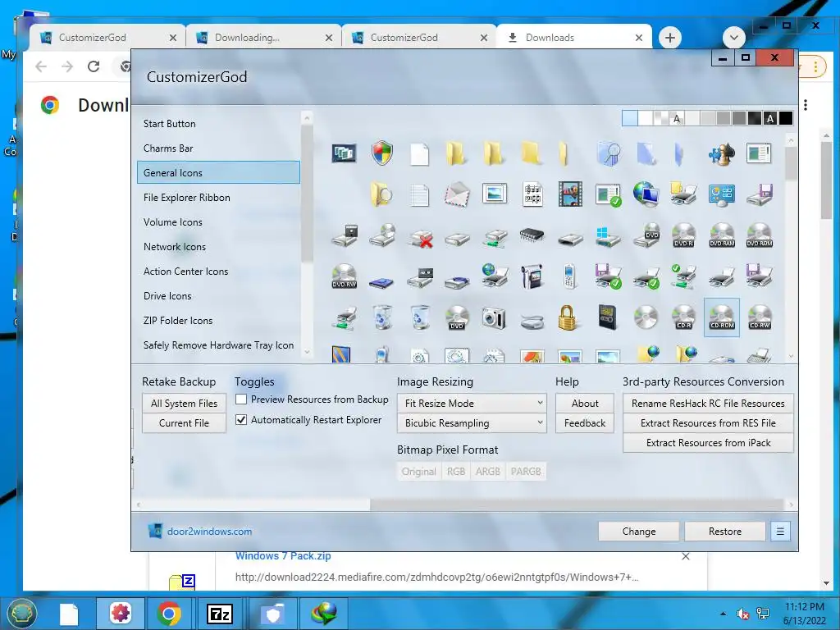Image resolution: width=840 pixels, height=630 pixels.
Task: Open Chrome tab search chevron
Action: (x=734, y=38)
